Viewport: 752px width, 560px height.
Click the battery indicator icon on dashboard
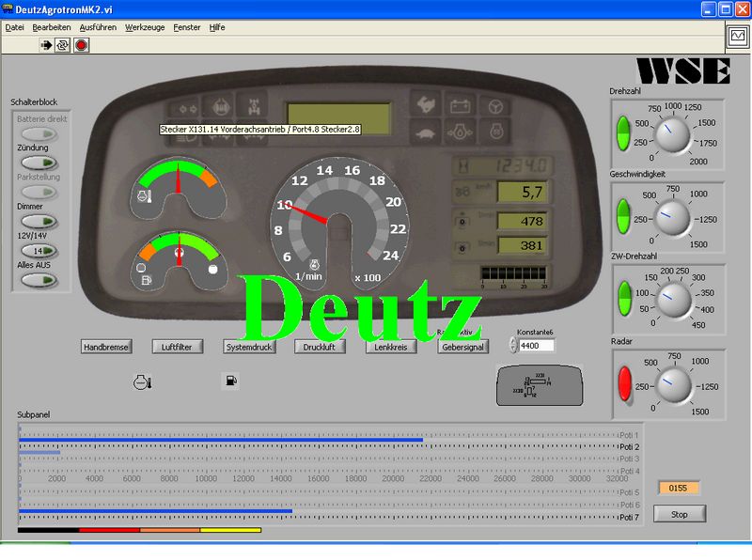[x=461, y=105]
